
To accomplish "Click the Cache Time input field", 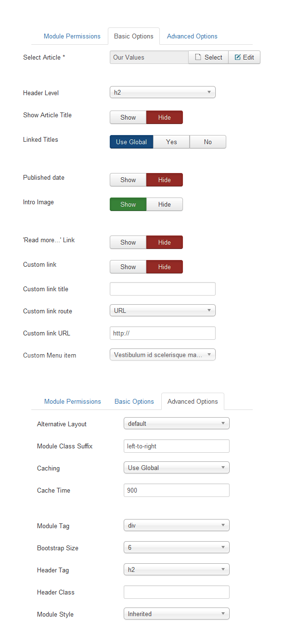I will click(177, 490).
